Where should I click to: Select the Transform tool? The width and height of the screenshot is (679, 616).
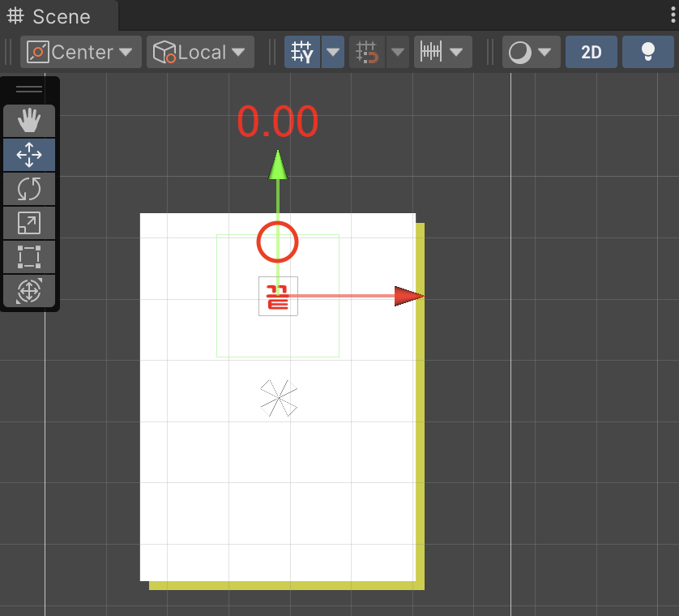pyautogui.click(x=29, y=291)
